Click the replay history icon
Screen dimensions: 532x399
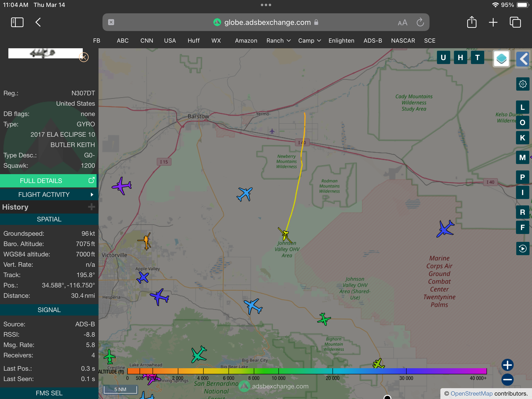(523, 249)
